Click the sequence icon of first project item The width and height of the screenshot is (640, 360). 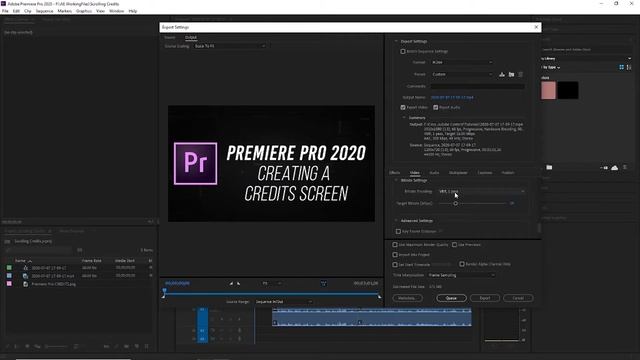pyautogui.click(x=25, y=268)
